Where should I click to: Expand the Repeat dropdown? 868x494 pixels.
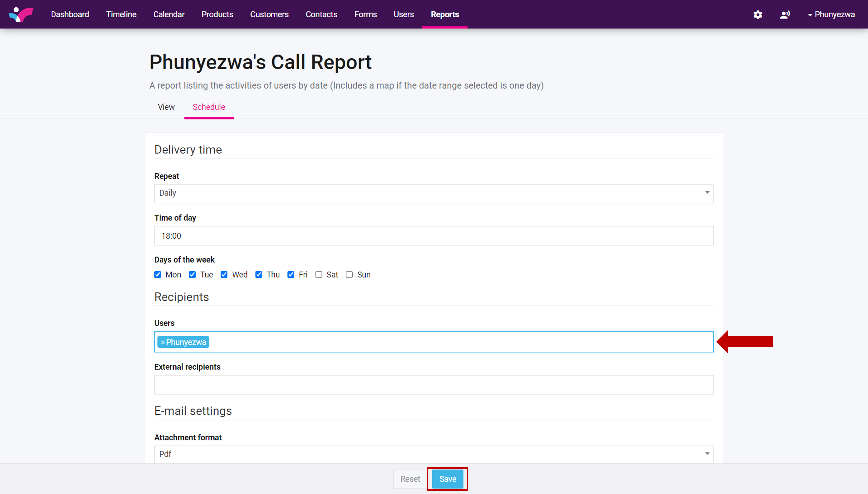coord(434,193)
